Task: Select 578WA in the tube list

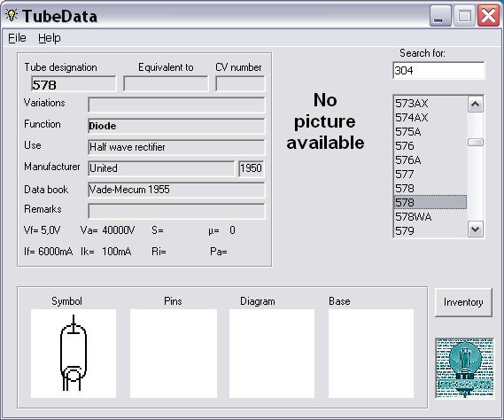Action: [x=430, y=217]
